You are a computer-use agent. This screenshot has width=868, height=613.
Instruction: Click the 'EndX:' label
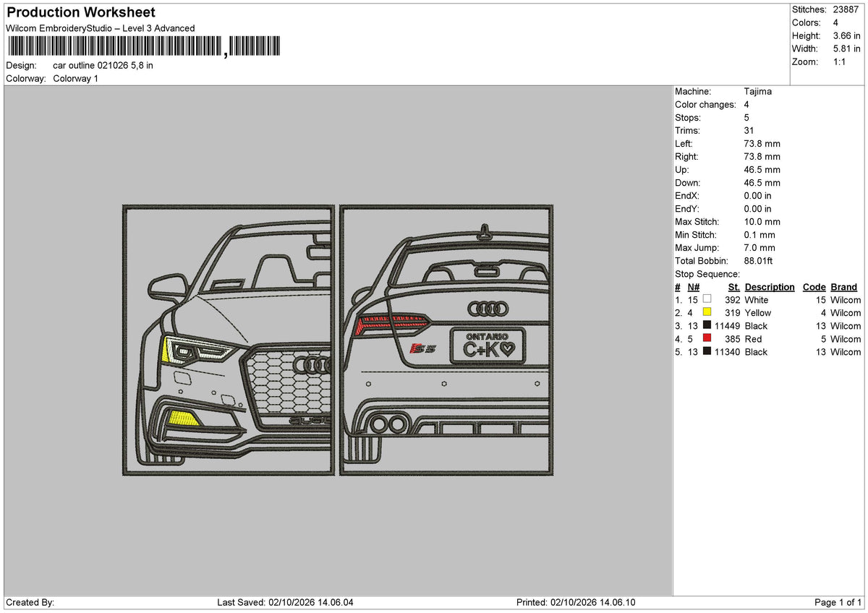[687, 195]
